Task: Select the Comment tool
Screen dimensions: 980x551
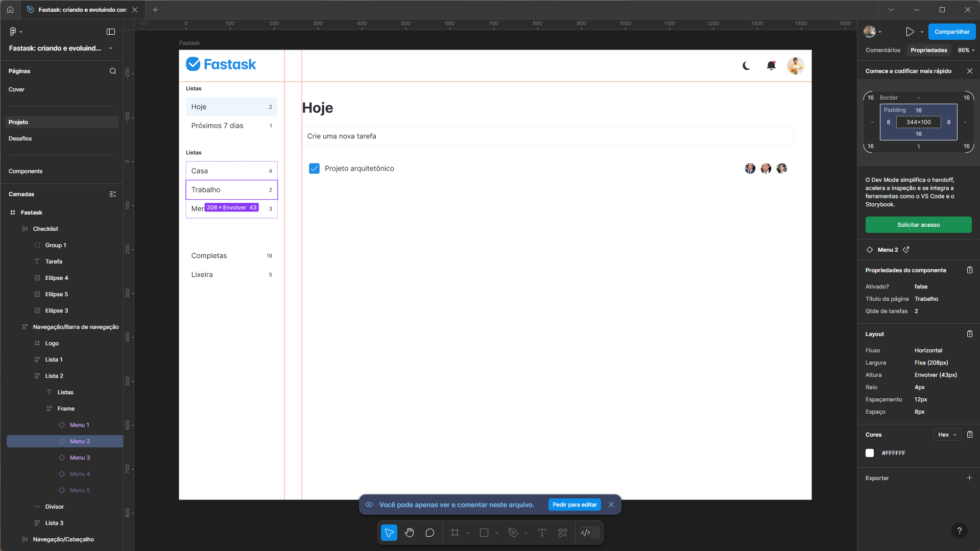Action: pos(430,533)
